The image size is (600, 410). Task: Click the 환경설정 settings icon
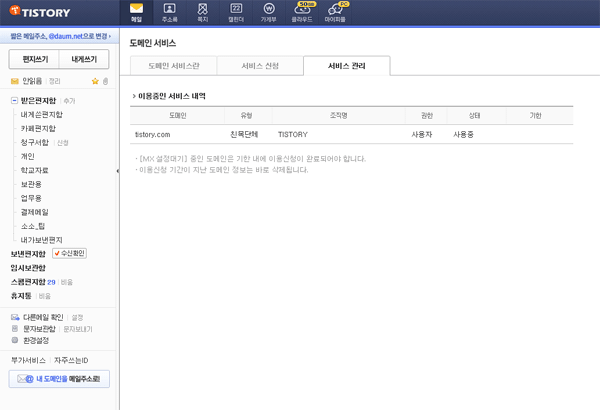(x=15, y=340)
